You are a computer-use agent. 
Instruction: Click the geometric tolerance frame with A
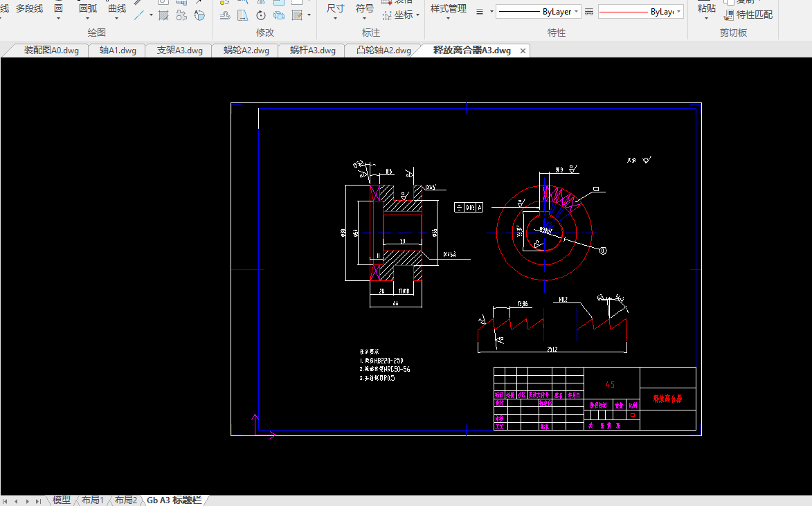click(469, 208)
